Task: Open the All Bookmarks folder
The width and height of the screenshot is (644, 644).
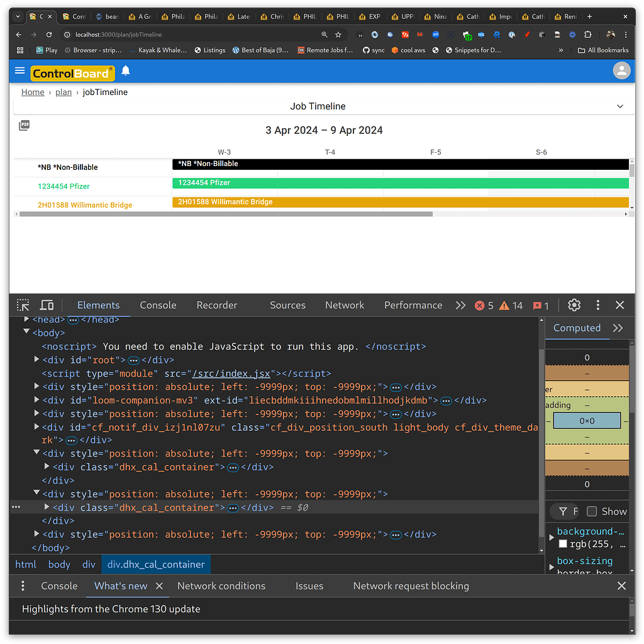Action: (x=603, y=50)
